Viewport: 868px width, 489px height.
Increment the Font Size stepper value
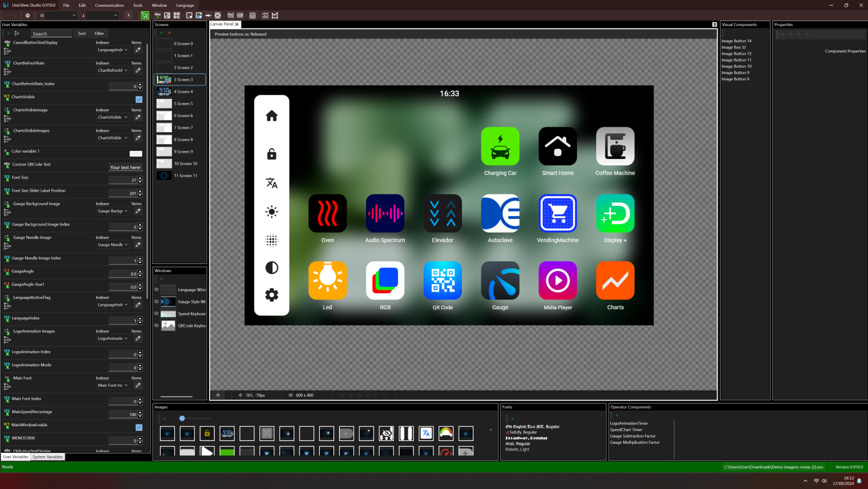tap(140, 178)
